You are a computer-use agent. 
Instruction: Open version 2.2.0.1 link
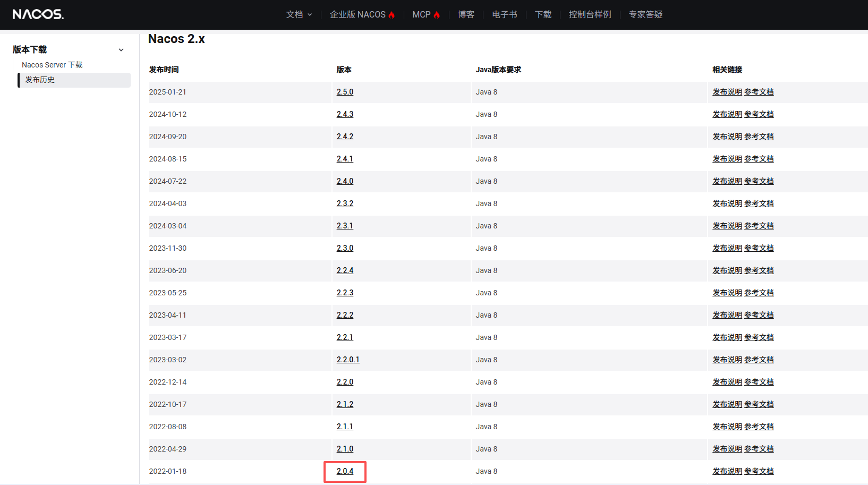point(348,360)
